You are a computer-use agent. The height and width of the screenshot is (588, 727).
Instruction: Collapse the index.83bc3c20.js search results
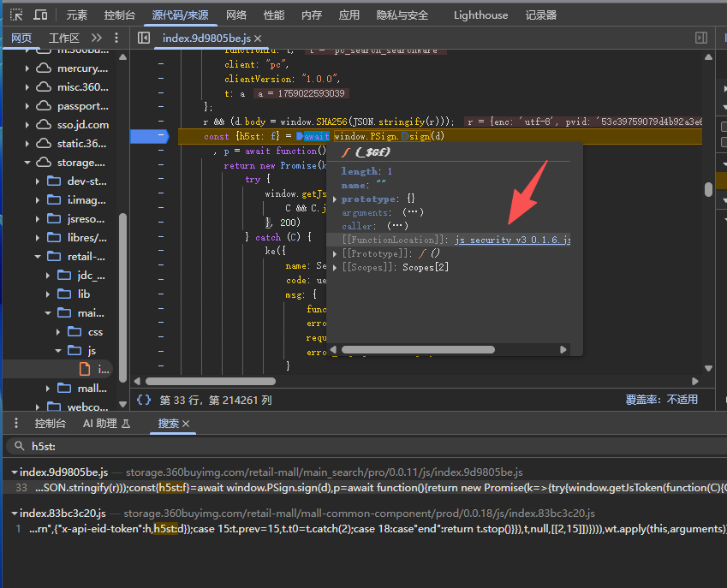click(15, 514)
